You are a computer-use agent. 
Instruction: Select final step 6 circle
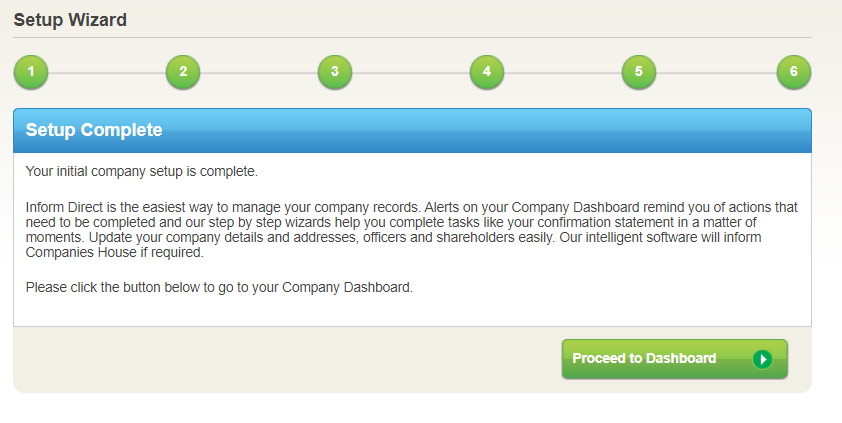[794, 72]
